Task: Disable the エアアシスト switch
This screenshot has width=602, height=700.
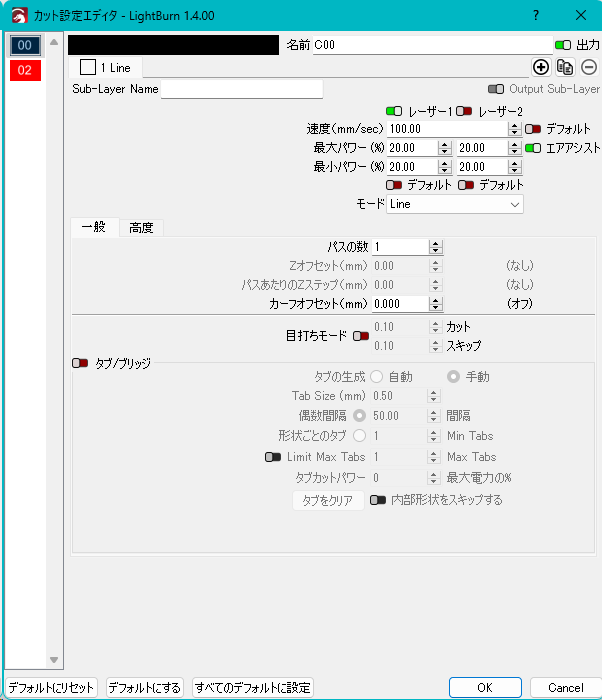Action: [533, 148]
